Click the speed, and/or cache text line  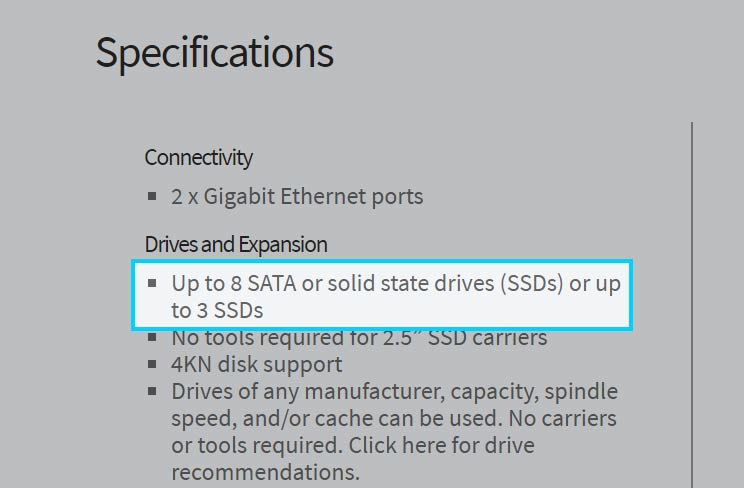click(394, 419)
